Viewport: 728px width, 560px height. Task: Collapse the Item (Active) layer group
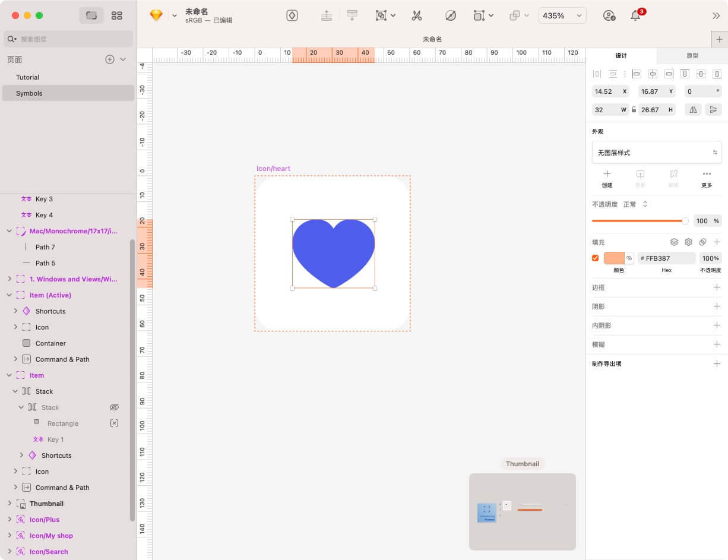[x=9, y=295]
